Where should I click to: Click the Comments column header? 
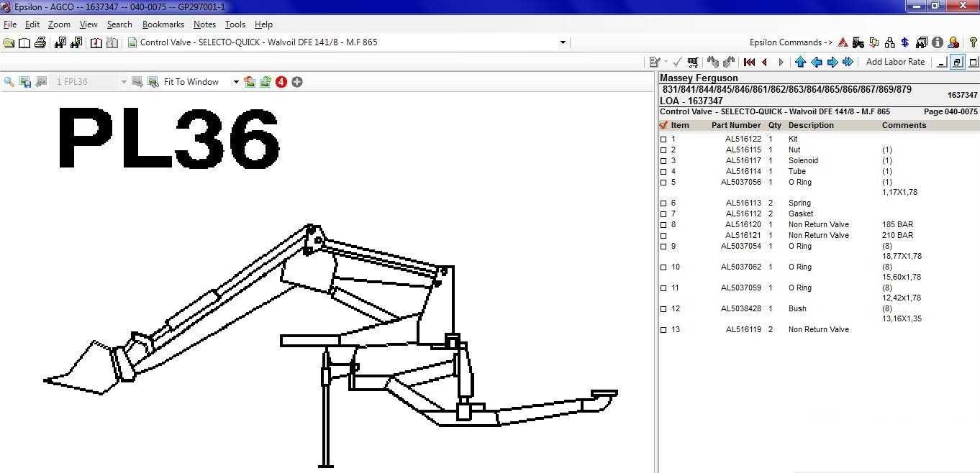click(904, 125)
